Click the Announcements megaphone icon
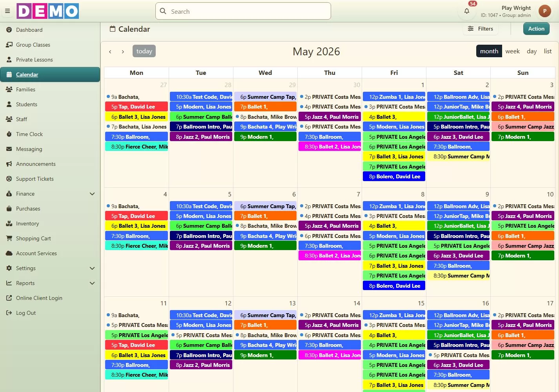The image size is (559, 392). click(x=9, y=164)
